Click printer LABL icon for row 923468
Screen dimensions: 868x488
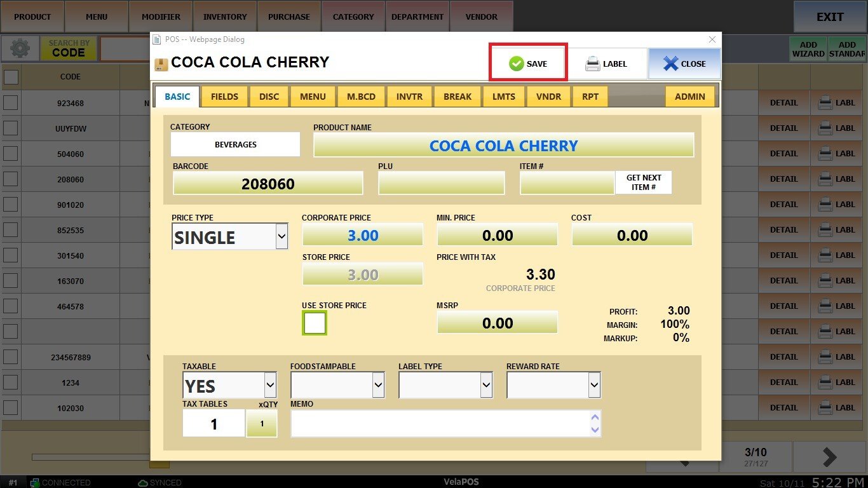pyautogui.click(x=836, y=103)
